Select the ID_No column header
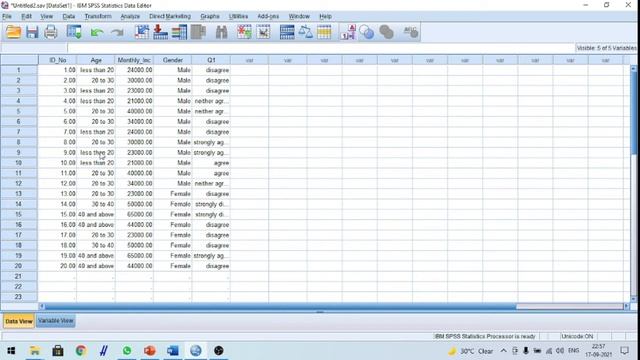 (x=57, y=60)
